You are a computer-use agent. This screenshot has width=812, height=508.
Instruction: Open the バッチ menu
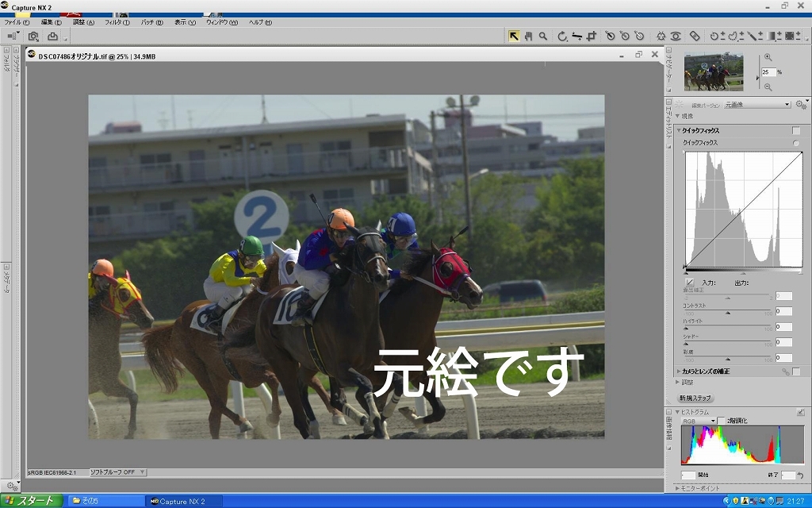tap(151, 22)
